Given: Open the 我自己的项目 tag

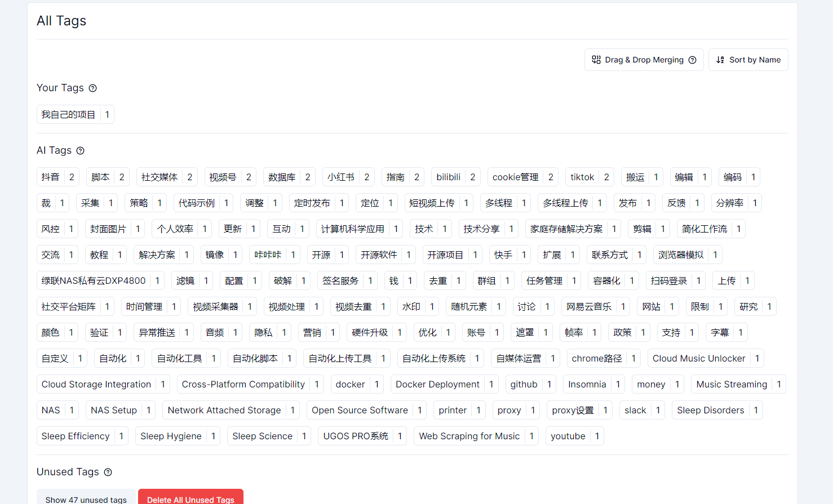Looking at the screenshot, I should pos(68,114).
